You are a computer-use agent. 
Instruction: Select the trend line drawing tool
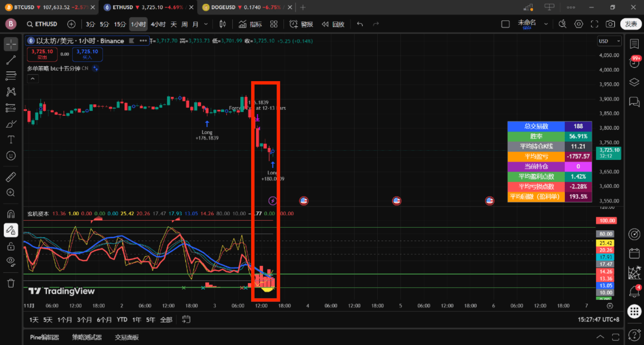click(11, 60)
